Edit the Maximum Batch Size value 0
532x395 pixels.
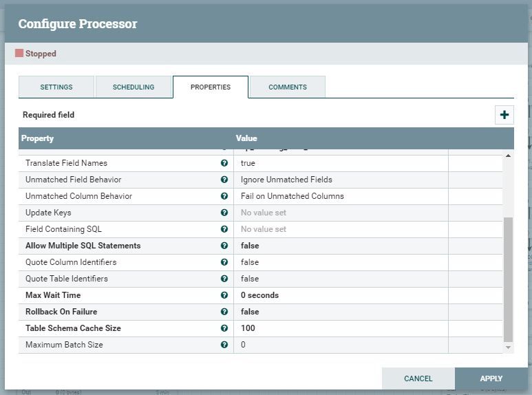pyautogui.click(x=341, y=345)
